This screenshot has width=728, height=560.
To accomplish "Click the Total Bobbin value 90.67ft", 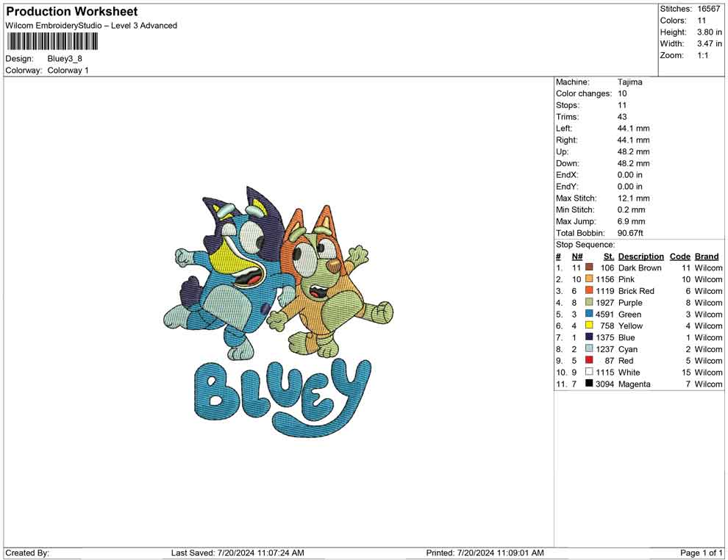I will tap(630, 233).
